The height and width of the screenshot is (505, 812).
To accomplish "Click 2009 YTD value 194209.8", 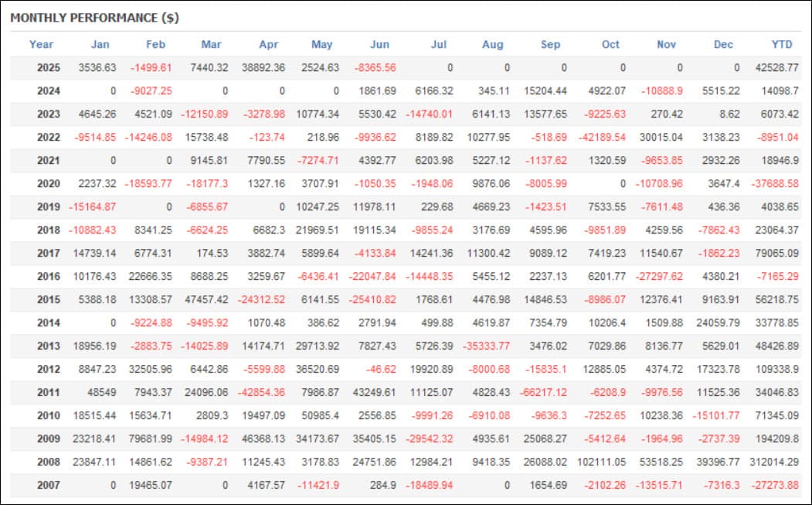I will tap(776, 438).
